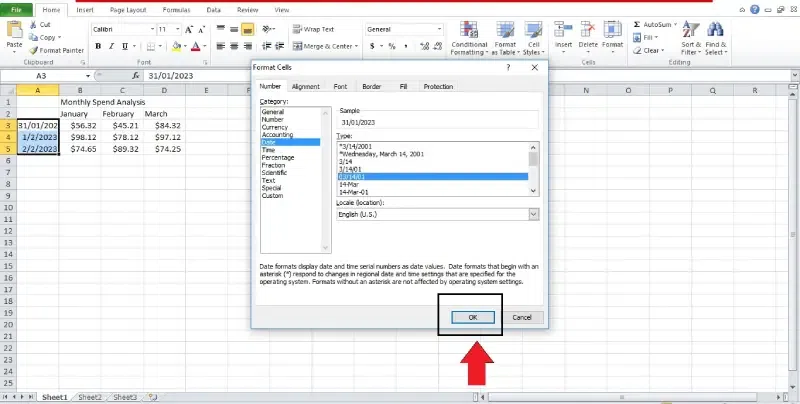The height and width of the screenshot is (404, 800).
Task: Open the File tab
Action: [16, 10]
